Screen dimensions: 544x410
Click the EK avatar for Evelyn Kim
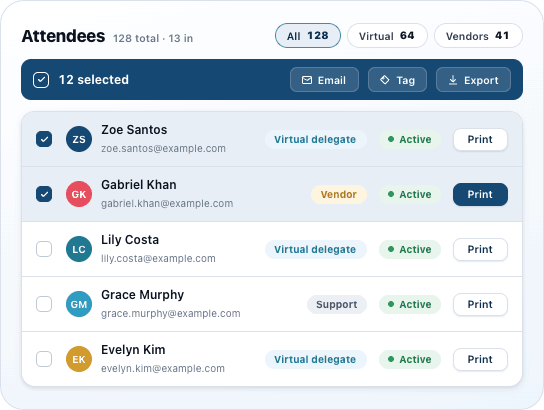click(x=79, y=359)
